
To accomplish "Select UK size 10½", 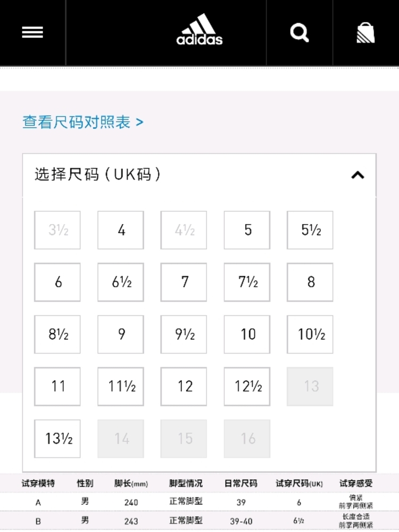I will click(310, 334).
